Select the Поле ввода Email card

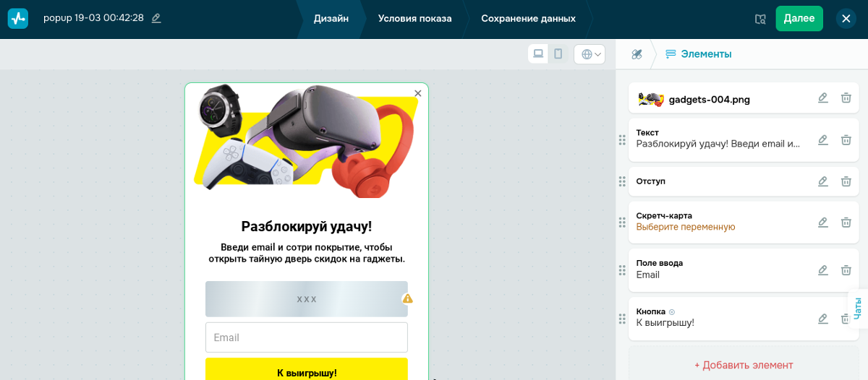tap(744, 270)
